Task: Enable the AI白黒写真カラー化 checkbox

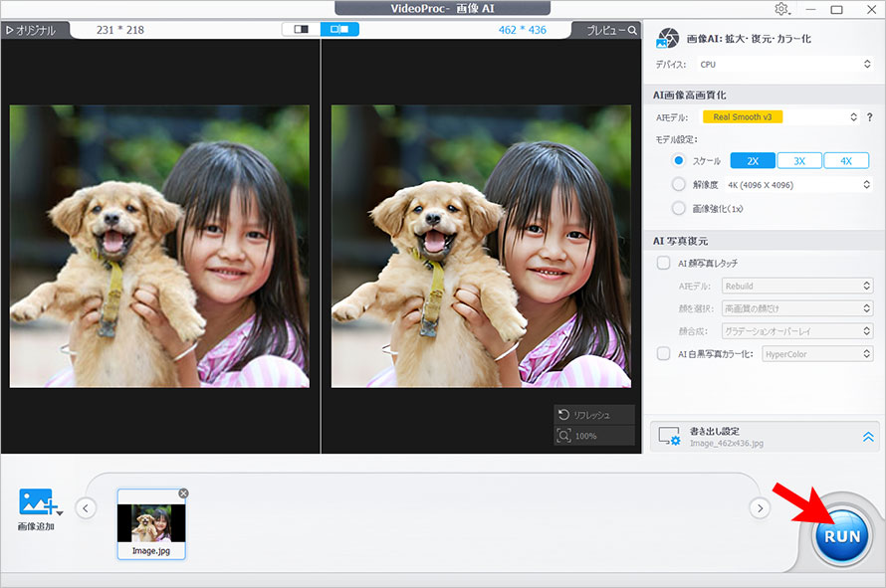Action: [x=663, y=353]
